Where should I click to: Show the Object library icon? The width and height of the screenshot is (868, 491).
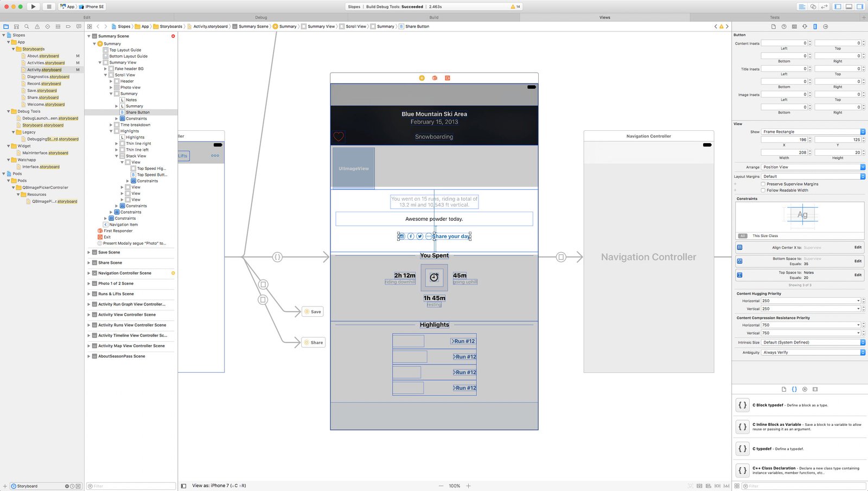805,389
